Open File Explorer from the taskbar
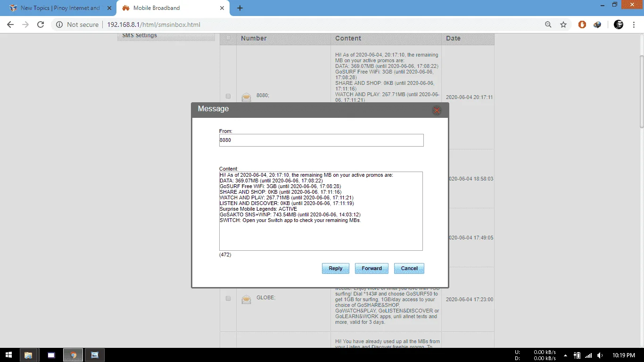 pyautogui.click(x=28, y=355)
